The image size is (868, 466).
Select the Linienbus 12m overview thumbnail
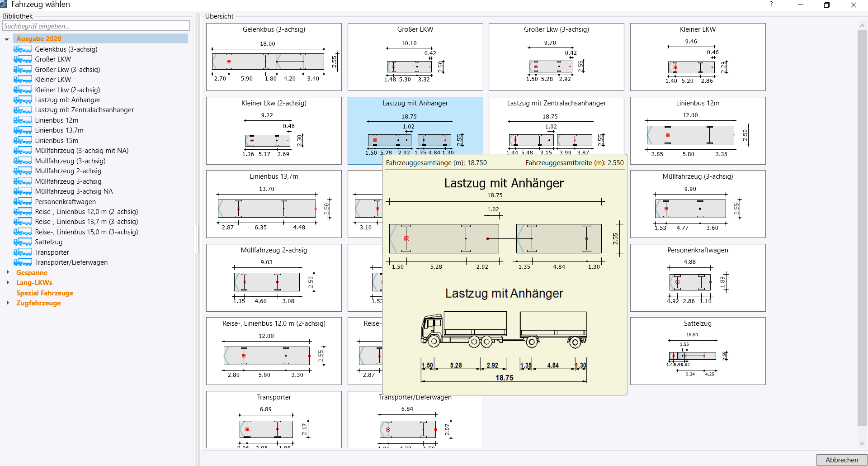[x=698, y=131]
